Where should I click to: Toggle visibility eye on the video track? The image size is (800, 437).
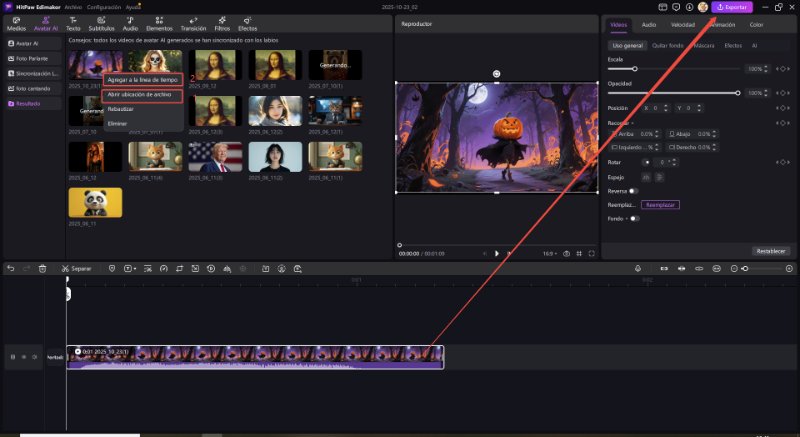click(23, 357)
